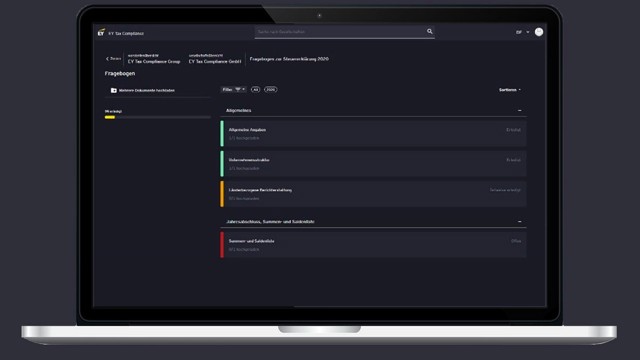640x360 pixels.
Task: Click the Fragebogen zur Steuererklärung 2020 breadcrumb
Action: point(289,59)
